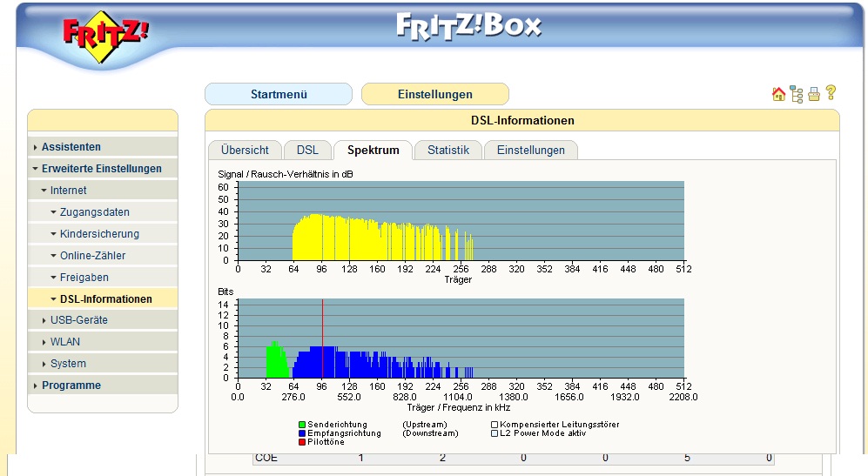Click the FRITZ!Box title text

click(468, 27)
